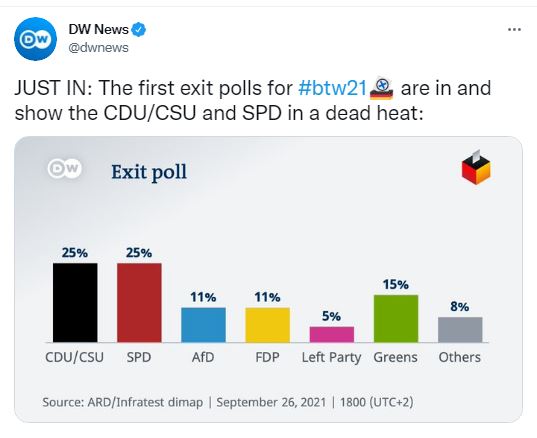Open the Exit poll chart image
Image resolution: width=537 pixels, height=438 pixels.
point(268,279)
